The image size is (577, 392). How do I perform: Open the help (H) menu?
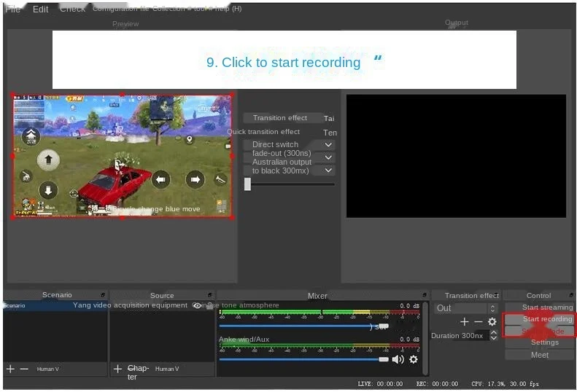click(228, 8)
